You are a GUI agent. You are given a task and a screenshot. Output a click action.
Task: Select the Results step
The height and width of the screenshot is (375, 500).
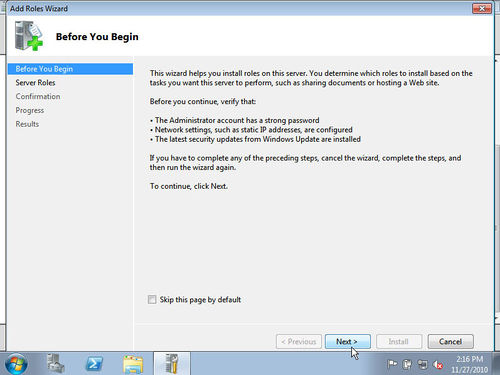click(x=27, y=124)
